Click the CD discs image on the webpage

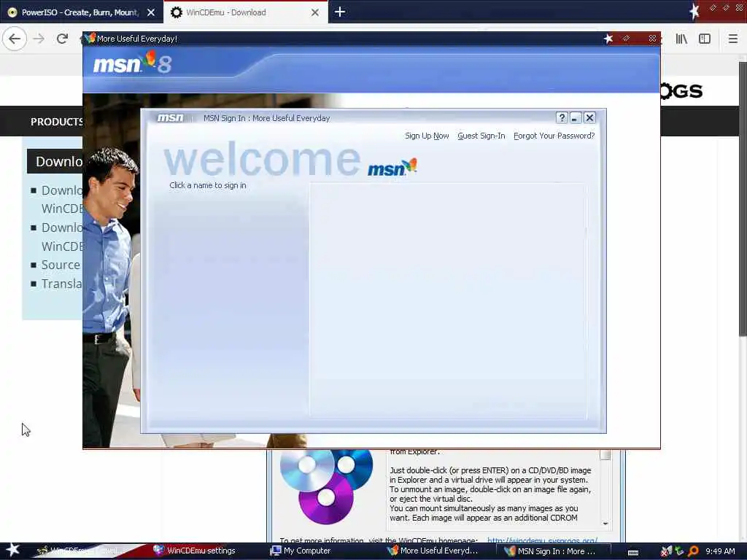326,486
